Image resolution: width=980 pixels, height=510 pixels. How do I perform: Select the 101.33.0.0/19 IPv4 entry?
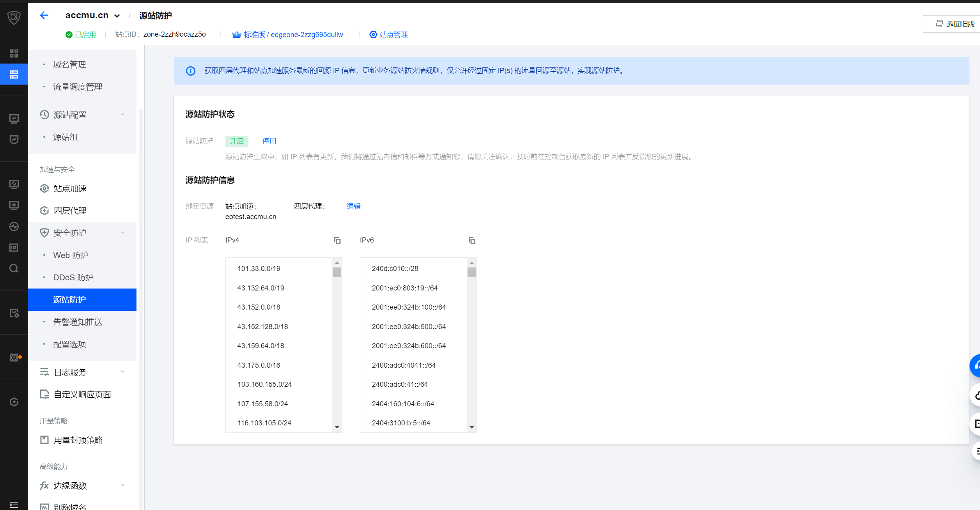coord(259,269)
